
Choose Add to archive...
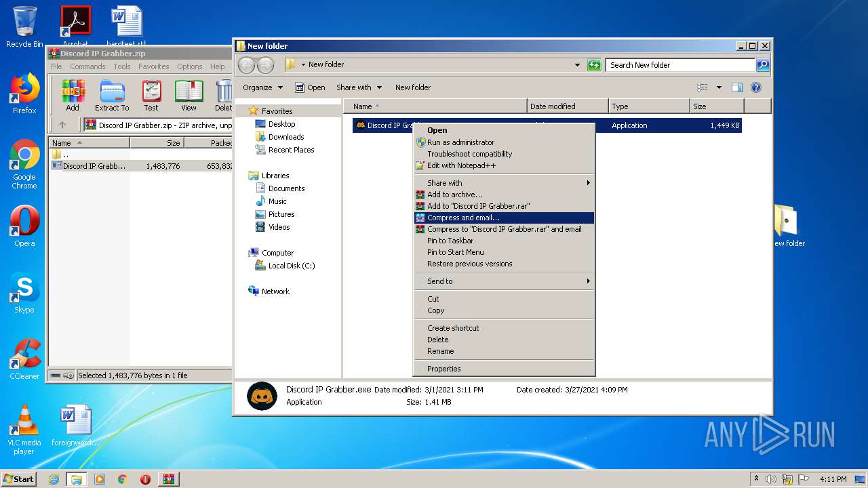point(504,195)
